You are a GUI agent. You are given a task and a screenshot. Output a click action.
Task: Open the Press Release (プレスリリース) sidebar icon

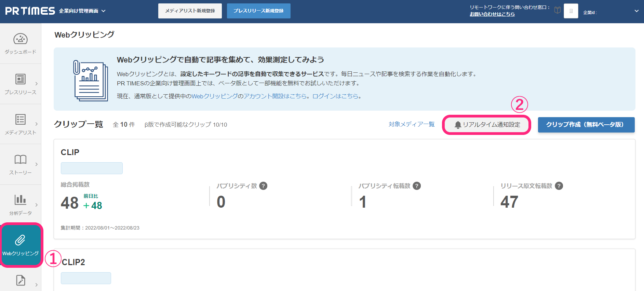[x=21, y=79]
